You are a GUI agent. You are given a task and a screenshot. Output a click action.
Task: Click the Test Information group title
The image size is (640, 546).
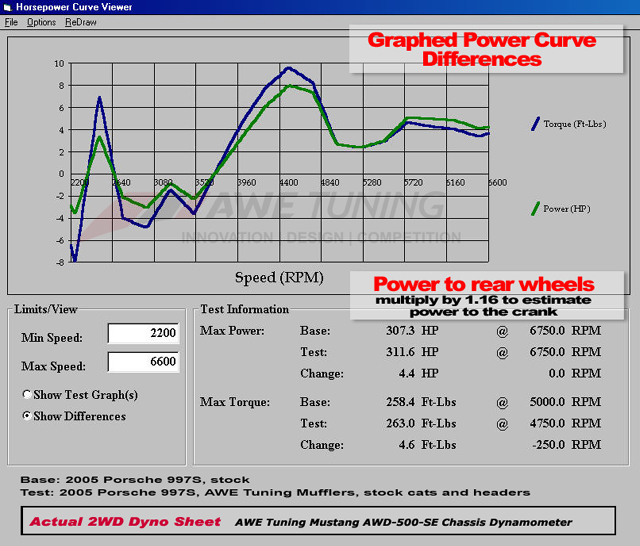pyautogui.click(x=244, y=309)
